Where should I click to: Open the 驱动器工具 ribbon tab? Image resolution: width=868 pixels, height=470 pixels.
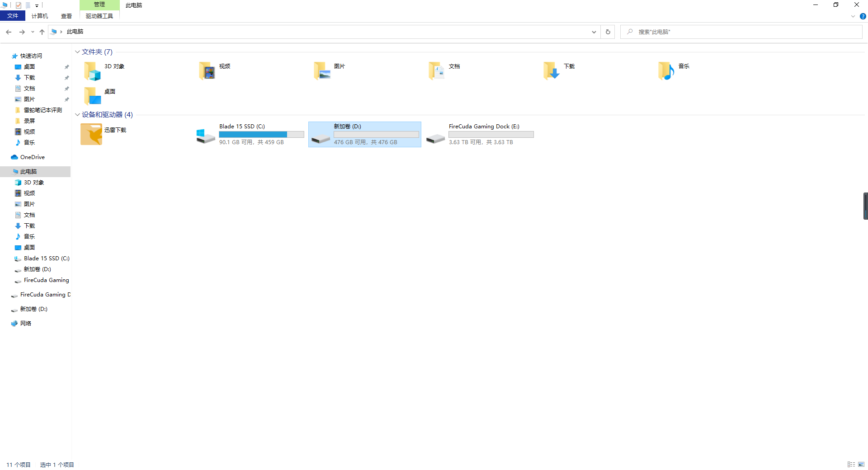coord(99,16)
